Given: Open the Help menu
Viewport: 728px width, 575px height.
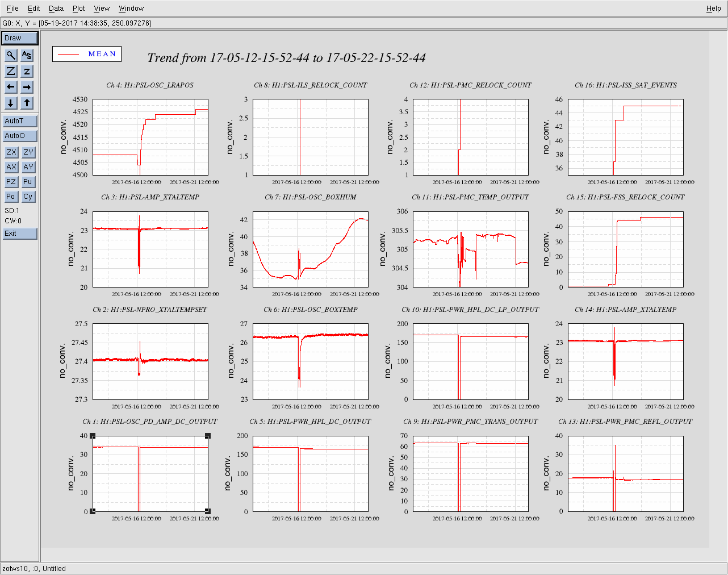Looking at the screenshot, I should click(714, 9).
